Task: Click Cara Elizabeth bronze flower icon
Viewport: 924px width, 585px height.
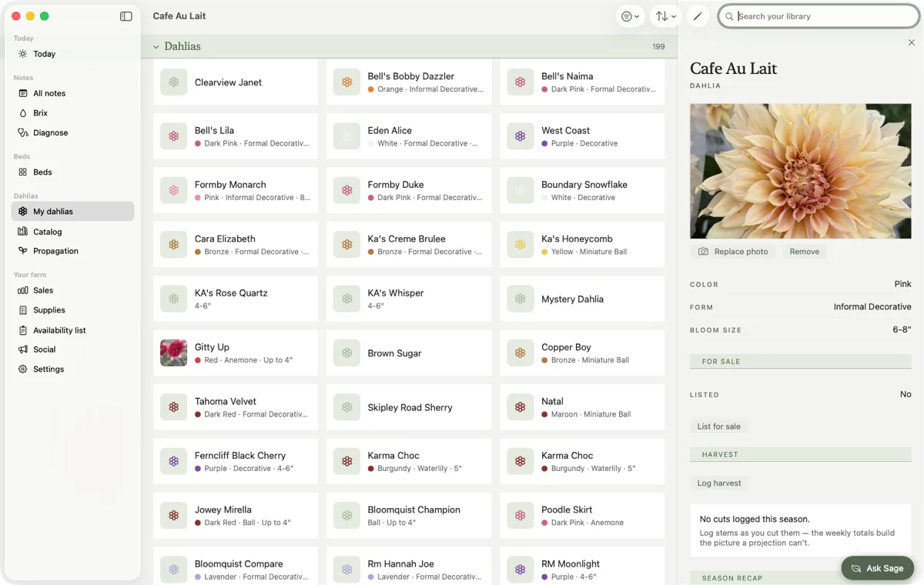Action: [174, 245]
